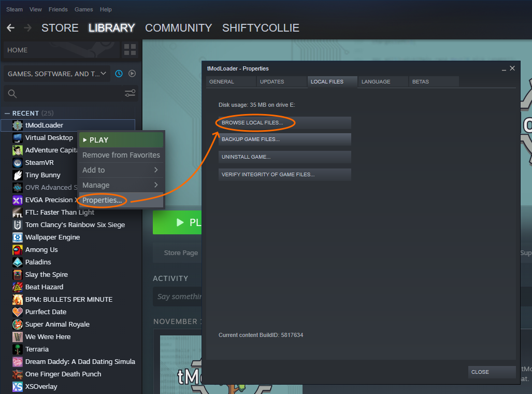Viewport: 532px width, 394px height.
Task: Open the SHIFTYCOLLIE profile section
Action: click(x=261, y=28)
